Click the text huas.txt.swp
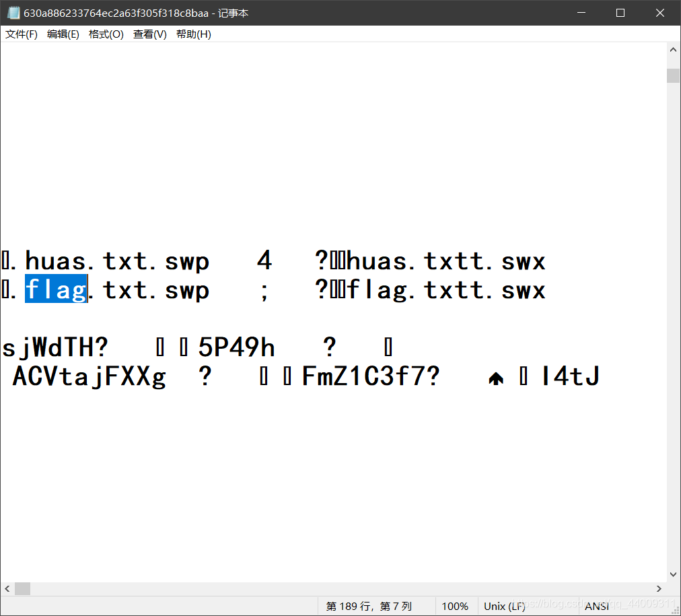Viewport: 681px width, 616px height. click(117, 261)
